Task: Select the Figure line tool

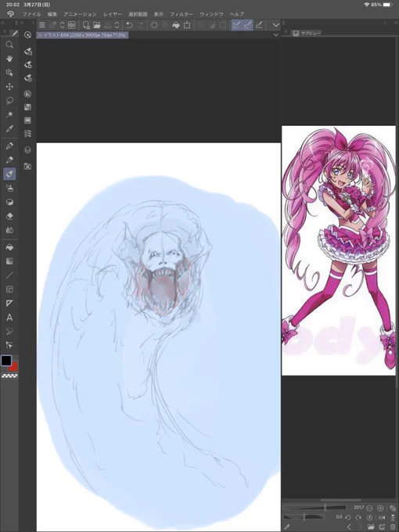Action: pos(9,275)
